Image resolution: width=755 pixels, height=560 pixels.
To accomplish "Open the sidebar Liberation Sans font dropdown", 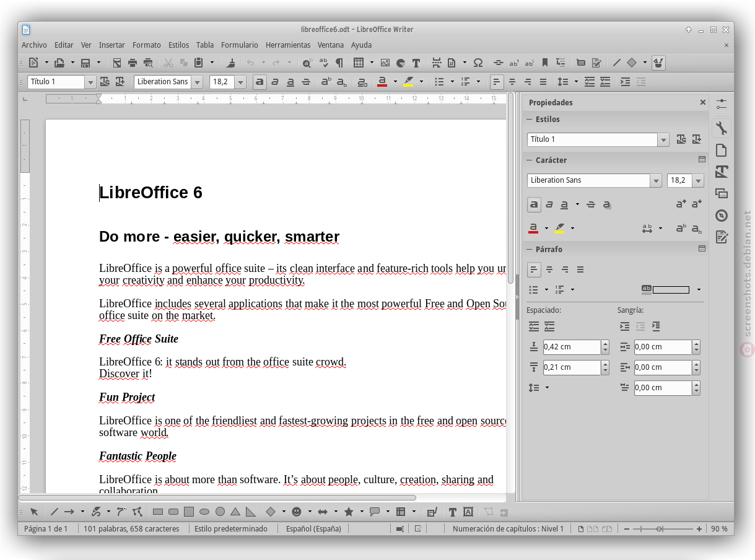I will tap(656, 181).
